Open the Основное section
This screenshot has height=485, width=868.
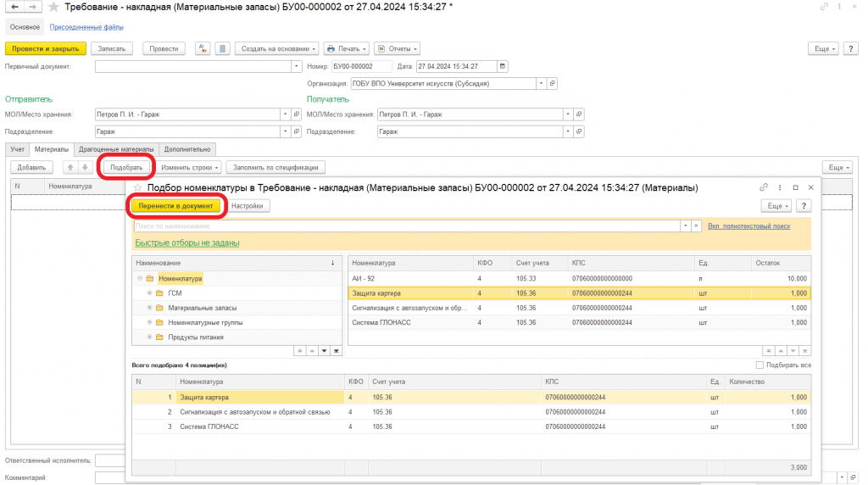(x=25, y=27)
